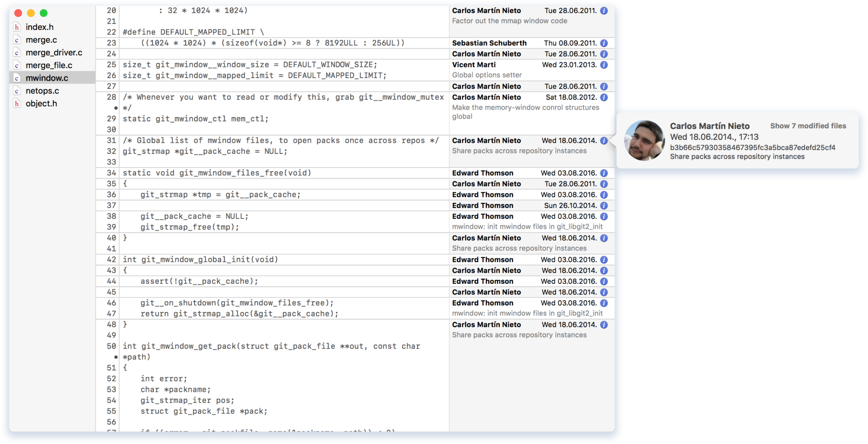Click info icon on Sat 18.08.2012. commit

pos(604,97)
